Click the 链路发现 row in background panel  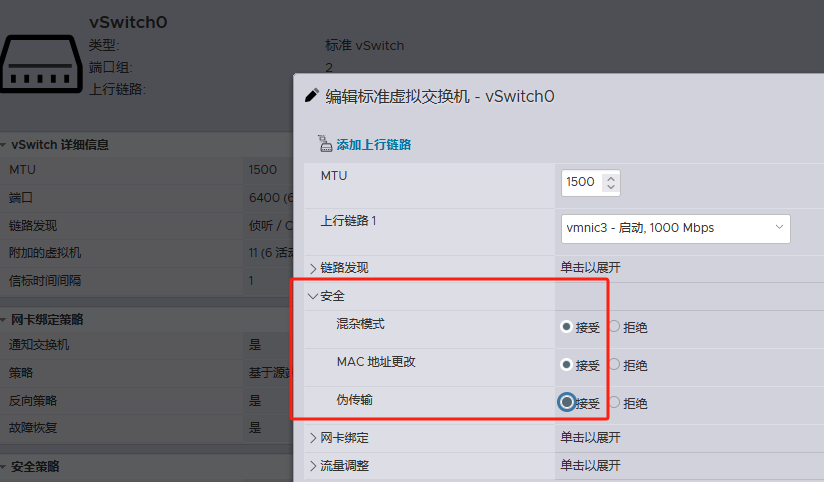point(147,226)
